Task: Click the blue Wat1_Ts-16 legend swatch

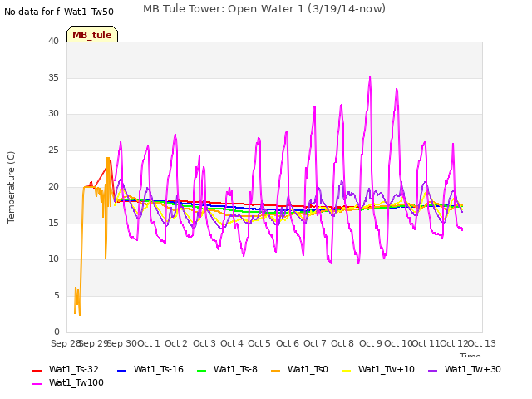Action: 121,370
